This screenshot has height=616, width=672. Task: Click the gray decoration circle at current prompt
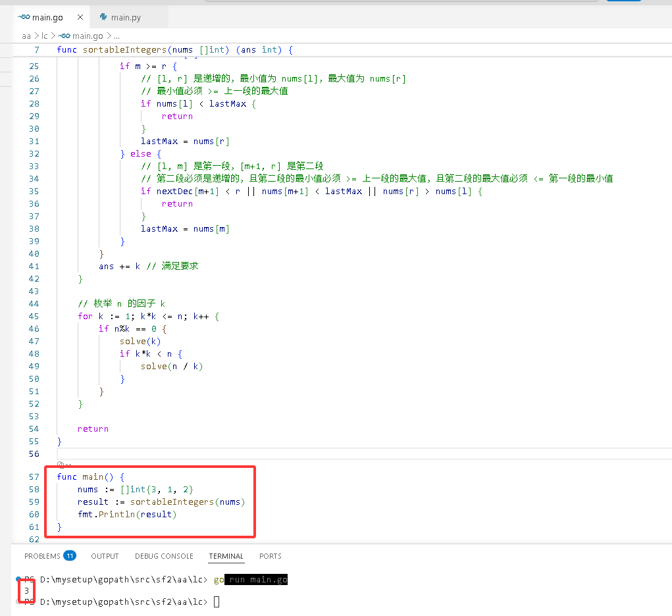[18, 602]
